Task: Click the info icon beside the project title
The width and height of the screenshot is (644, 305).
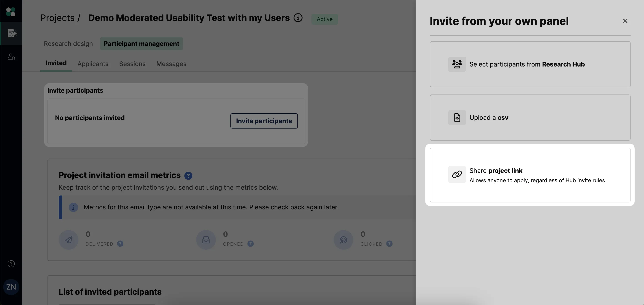Action: click(298, 17)
